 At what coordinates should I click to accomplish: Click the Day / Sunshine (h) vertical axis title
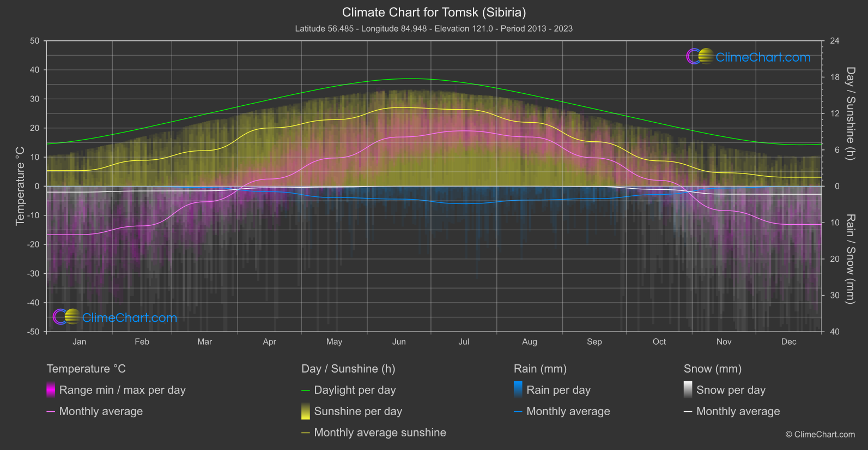(x=850, y=113)
